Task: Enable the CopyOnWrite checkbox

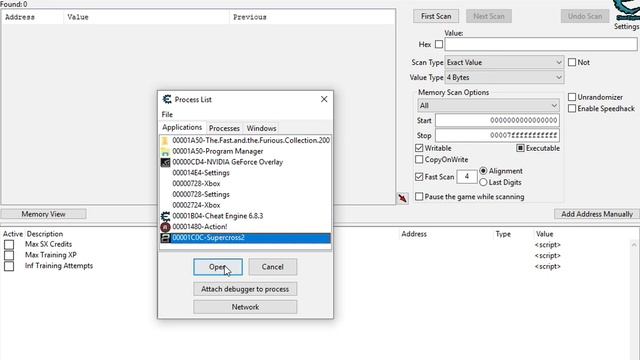Action: click(419, 160)
